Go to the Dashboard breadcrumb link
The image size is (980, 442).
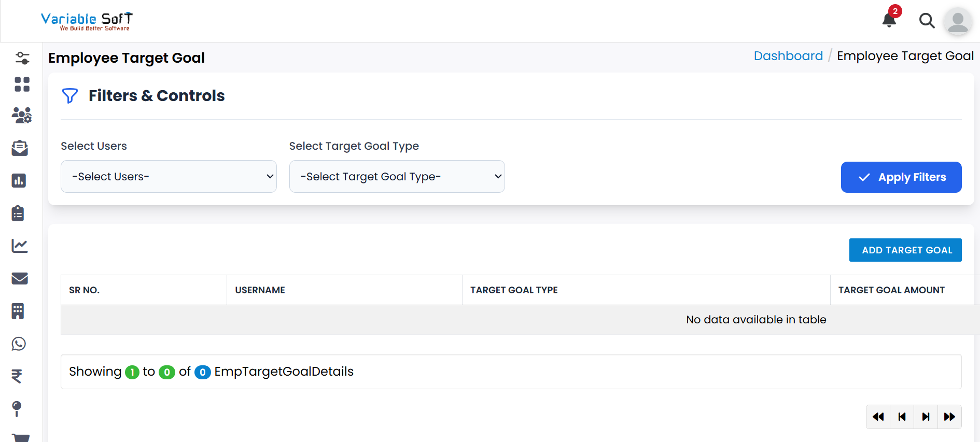coord(788,56)
